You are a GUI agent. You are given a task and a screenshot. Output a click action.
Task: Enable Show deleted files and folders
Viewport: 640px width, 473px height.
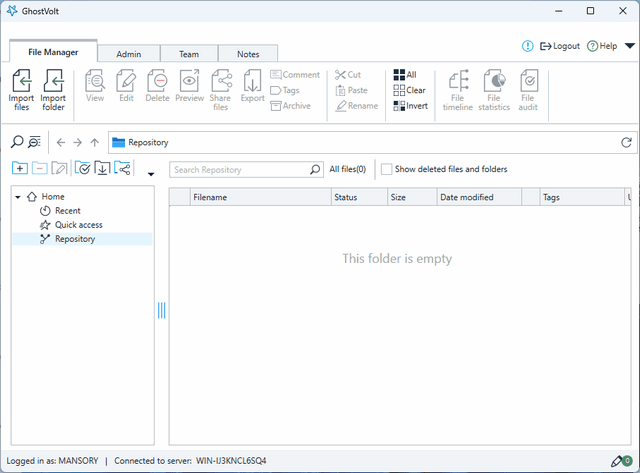386,170
